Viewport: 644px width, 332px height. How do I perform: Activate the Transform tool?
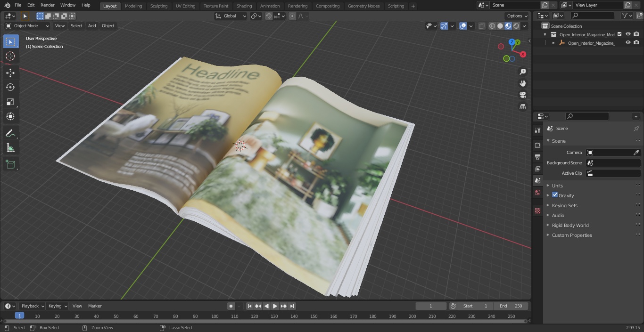pos(10,116)
